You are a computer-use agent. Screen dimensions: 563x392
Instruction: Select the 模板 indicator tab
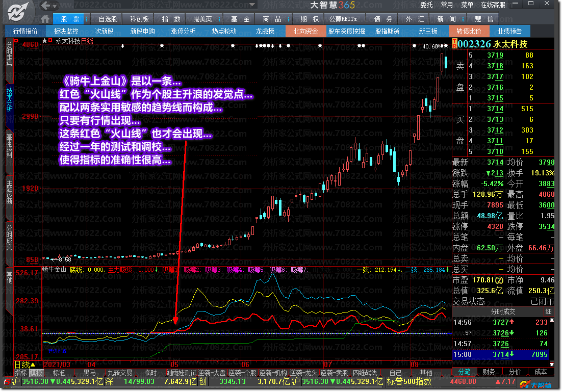pos(36,373)
